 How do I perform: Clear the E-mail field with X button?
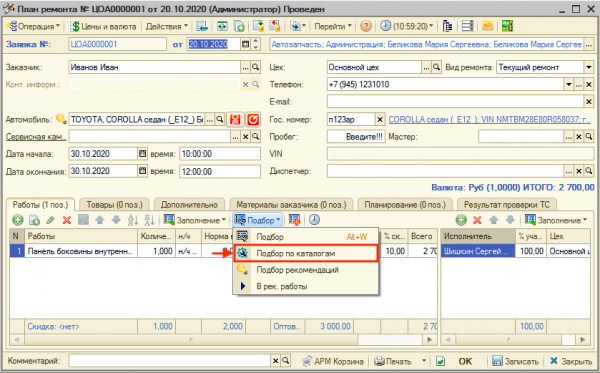pos(589,102)
